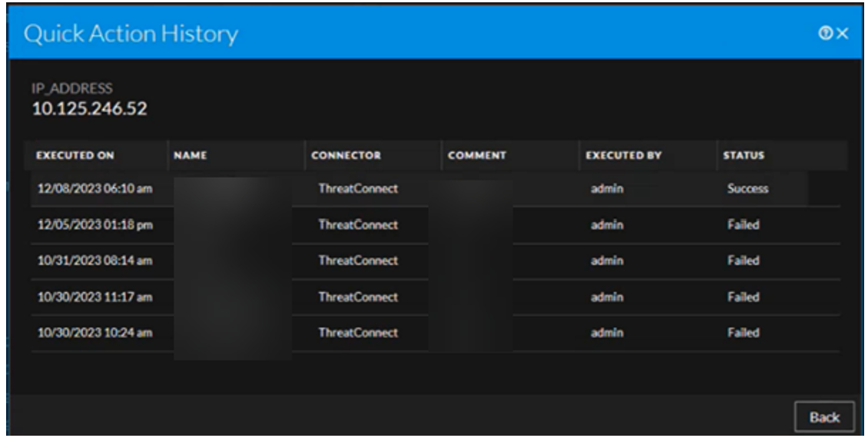Sort by the CONNECTOR column header
868x438 pixels.
click(346, 155)
